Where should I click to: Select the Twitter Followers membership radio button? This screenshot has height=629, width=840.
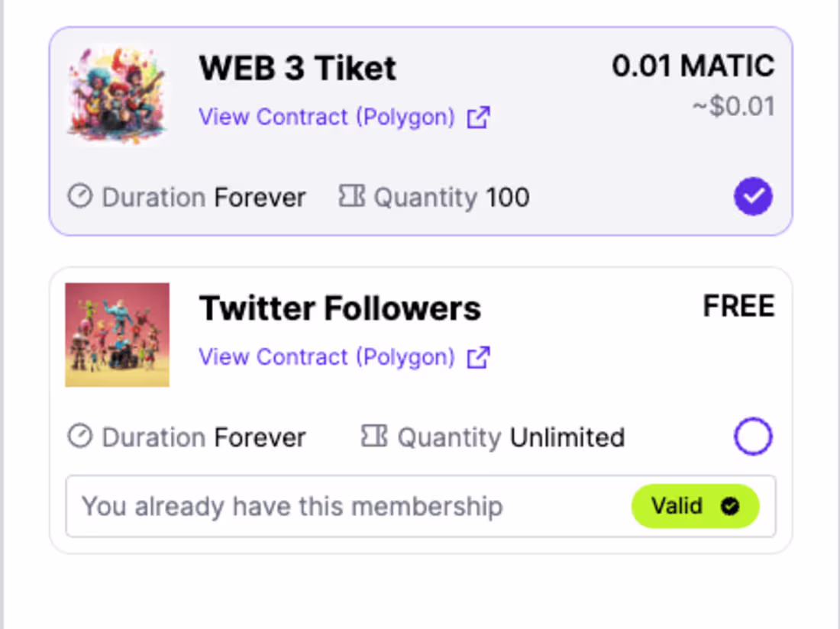753,436
